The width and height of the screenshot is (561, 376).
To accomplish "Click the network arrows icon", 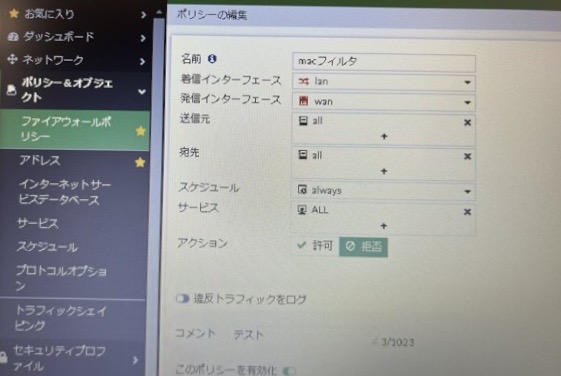I will pos(13,59).
